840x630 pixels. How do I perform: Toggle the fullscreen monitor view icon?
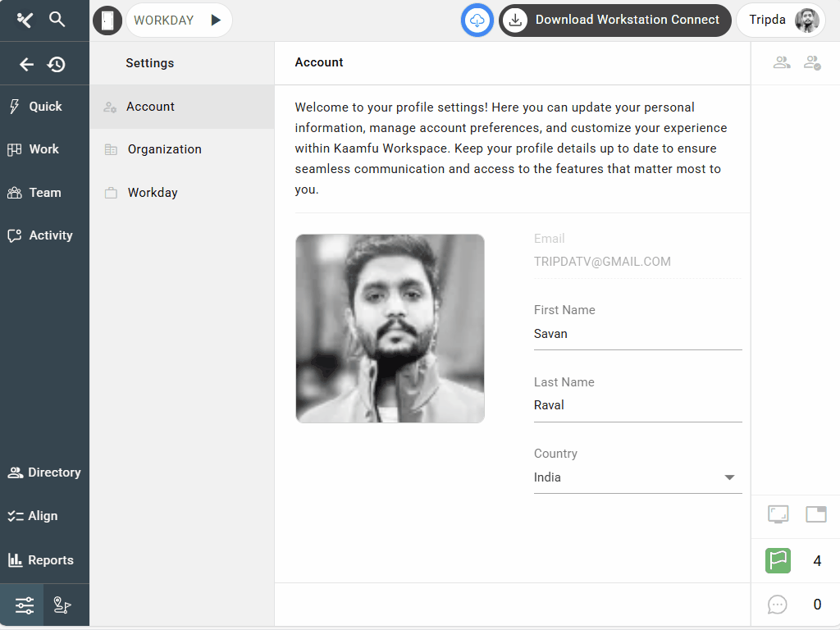click(778, 514)
